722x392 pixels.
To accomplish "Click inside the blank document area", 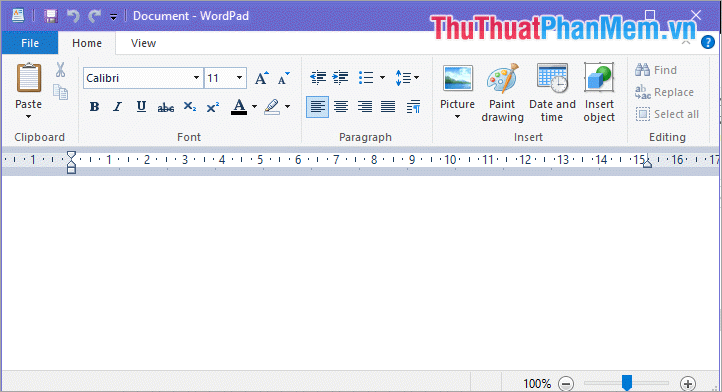I will pos(361,273).
